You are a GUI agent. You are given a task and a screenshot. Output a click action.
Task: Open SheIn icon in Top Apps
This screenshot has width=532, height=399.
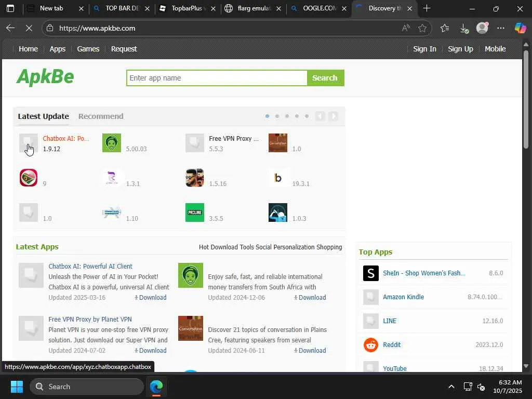pyautogui.click(x=371, y=273)
